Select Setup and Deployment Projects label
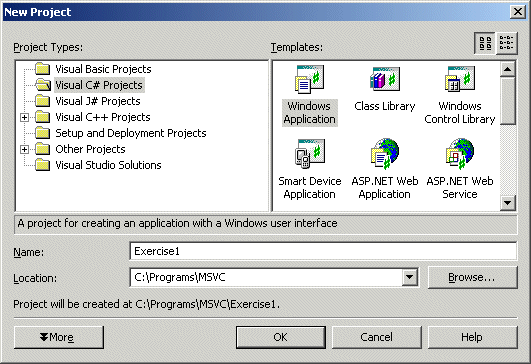 [x=131, y=133]
